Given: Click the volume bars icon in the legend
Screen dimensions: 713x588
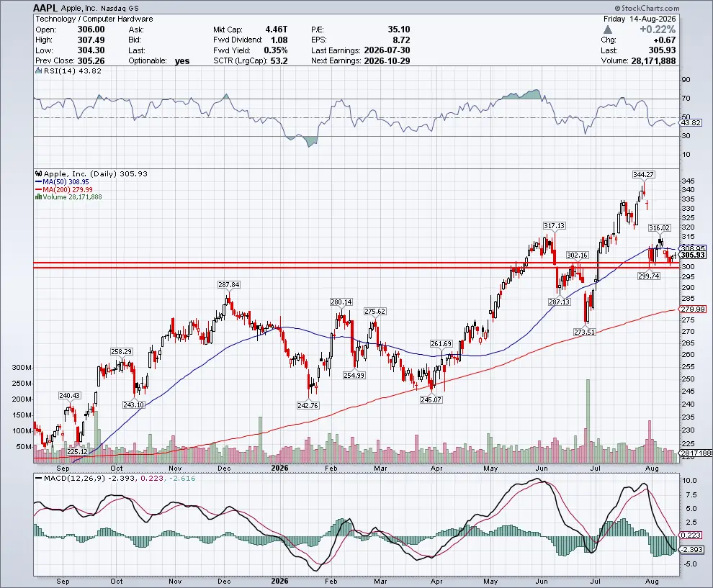Looking at the screenshot, I should coord(39,196).
